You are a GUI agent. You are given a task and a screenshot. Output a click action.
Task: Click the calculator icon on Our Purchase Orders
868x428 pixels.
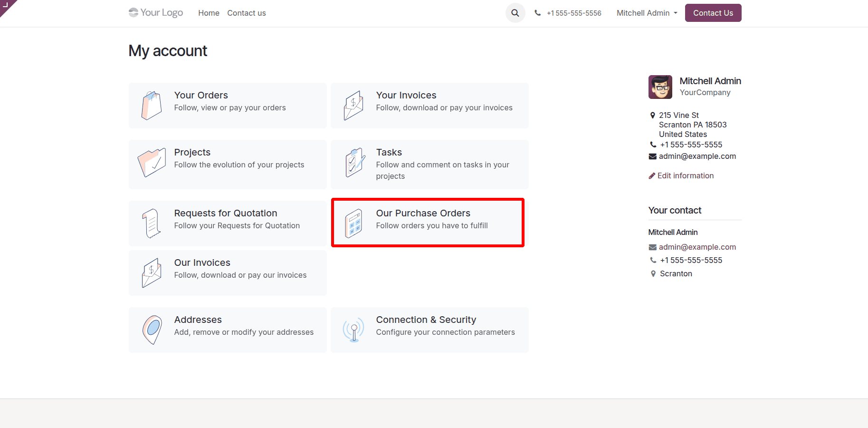pos(353,223)
